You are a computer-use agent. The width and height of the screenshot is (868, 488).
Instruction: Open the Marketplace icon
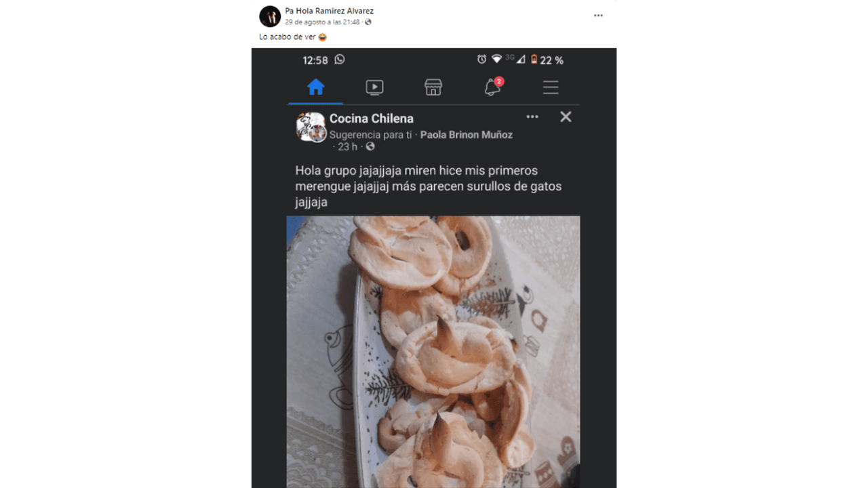pyautogui.click(x=433, y=87)
